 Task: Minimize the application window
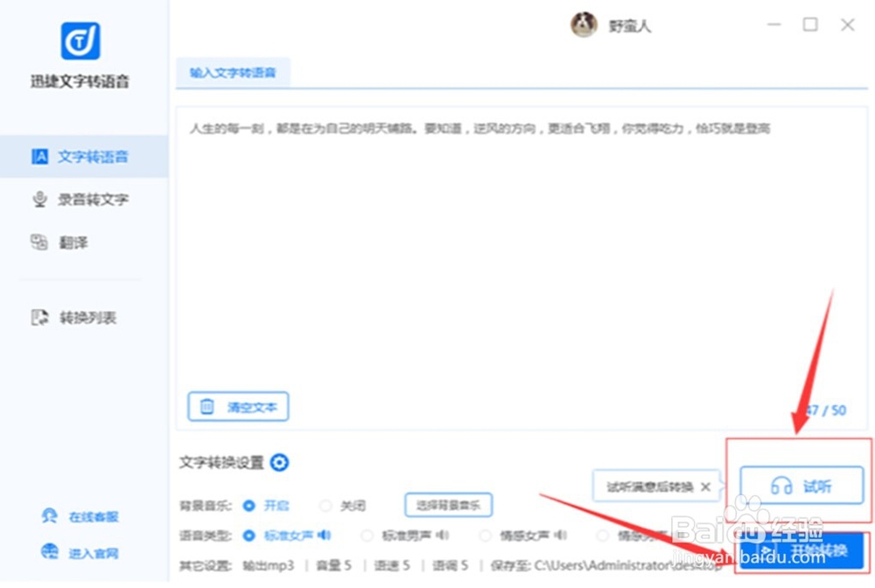pos(774,24)
